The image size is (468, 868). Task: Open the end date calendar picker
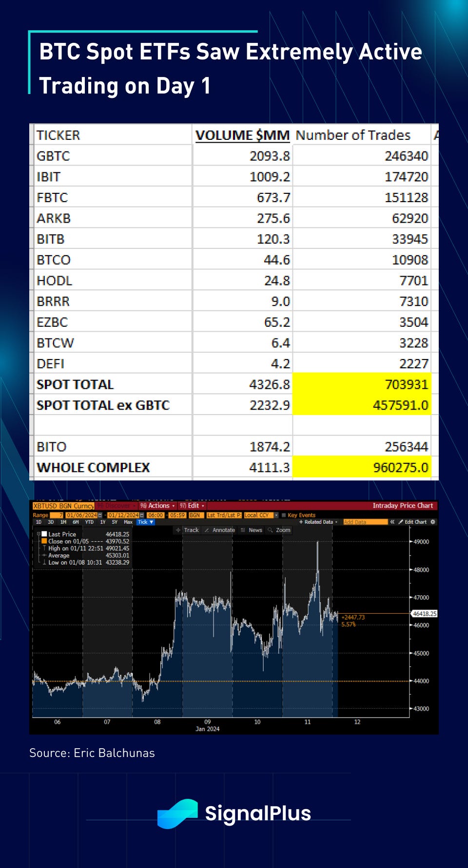tap(142, 515)
